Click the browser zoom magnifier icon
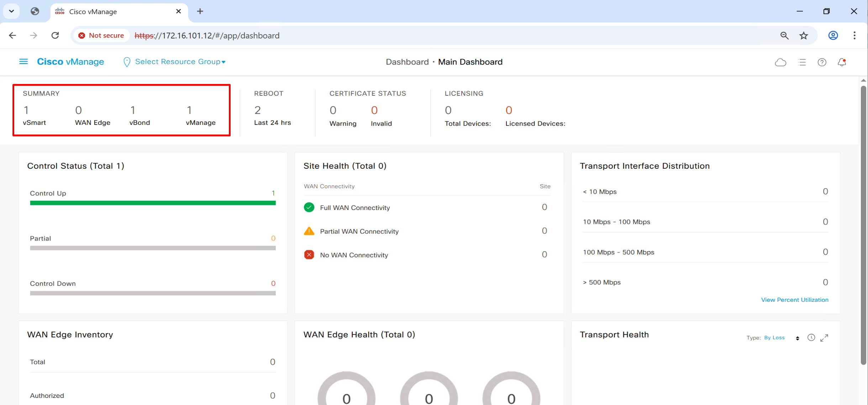Image resolution: width=868 pixels, height=405 pixels. pyautogui.click(x=784, y=36)
